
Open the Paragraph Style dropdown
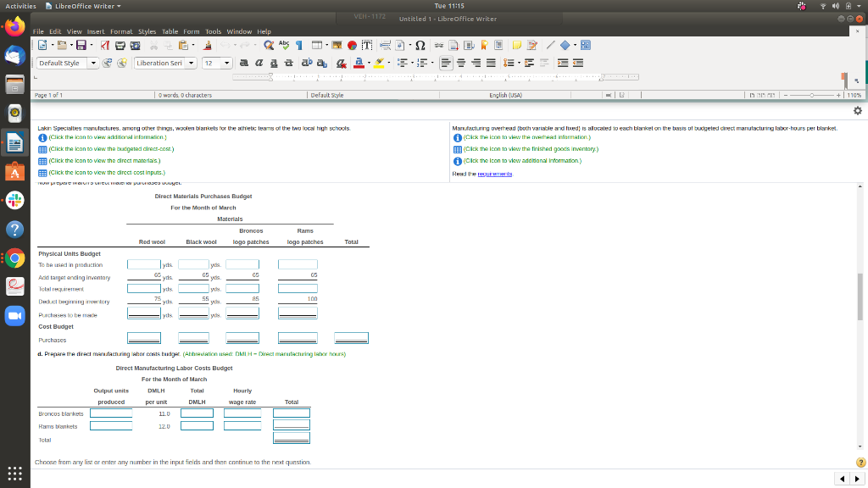pos(93,63)
